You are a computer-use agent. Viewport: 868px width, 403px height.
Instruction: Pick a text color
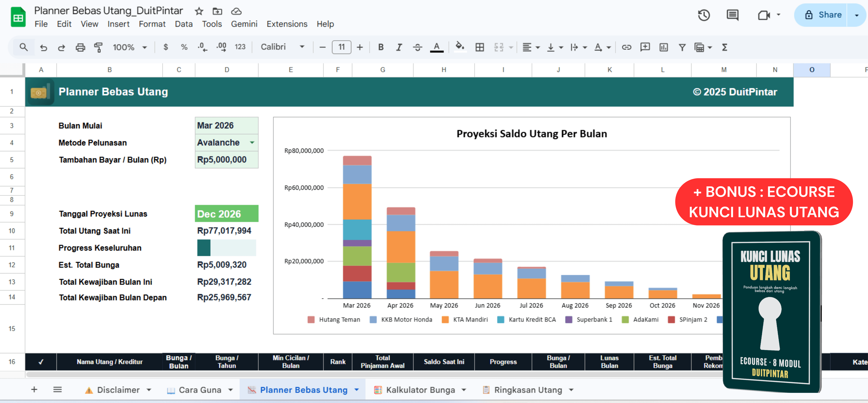click(x=437, y=47)
